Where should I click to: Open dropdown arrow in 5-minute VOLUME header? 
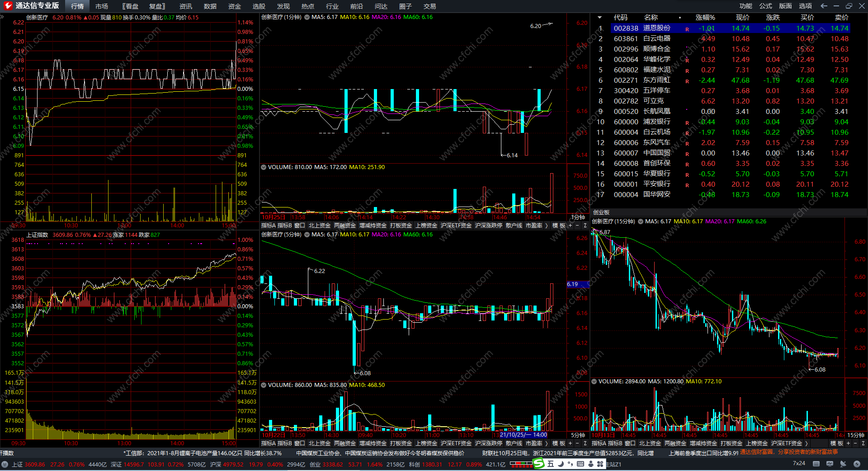tap(264, 385)
